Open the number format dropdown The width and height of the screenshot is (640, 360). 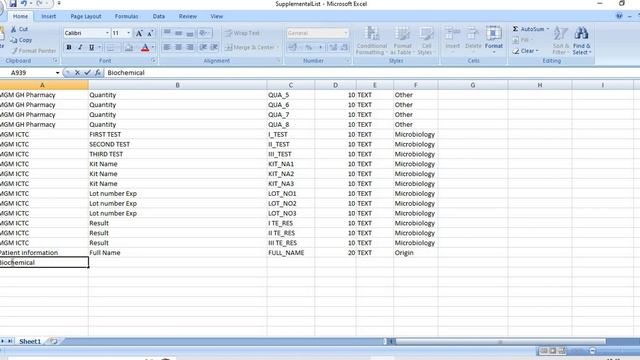[346, 33]
